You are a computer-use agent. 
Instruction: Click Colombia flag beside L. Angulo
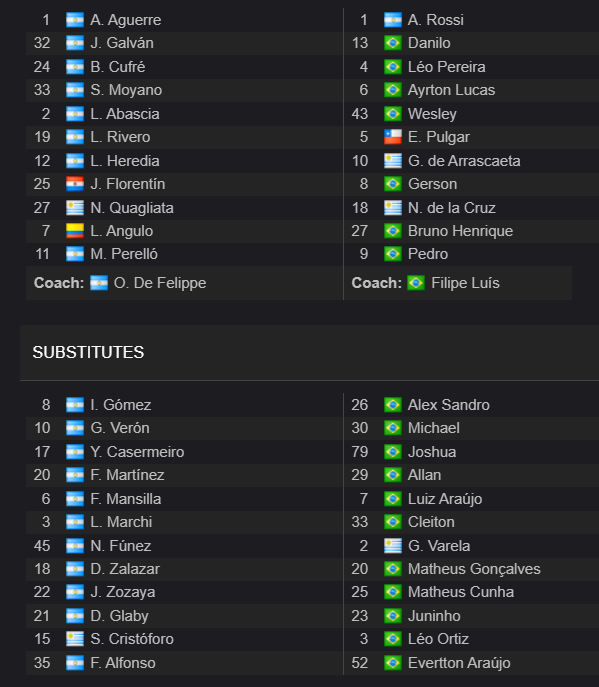[x=75, y=231]
